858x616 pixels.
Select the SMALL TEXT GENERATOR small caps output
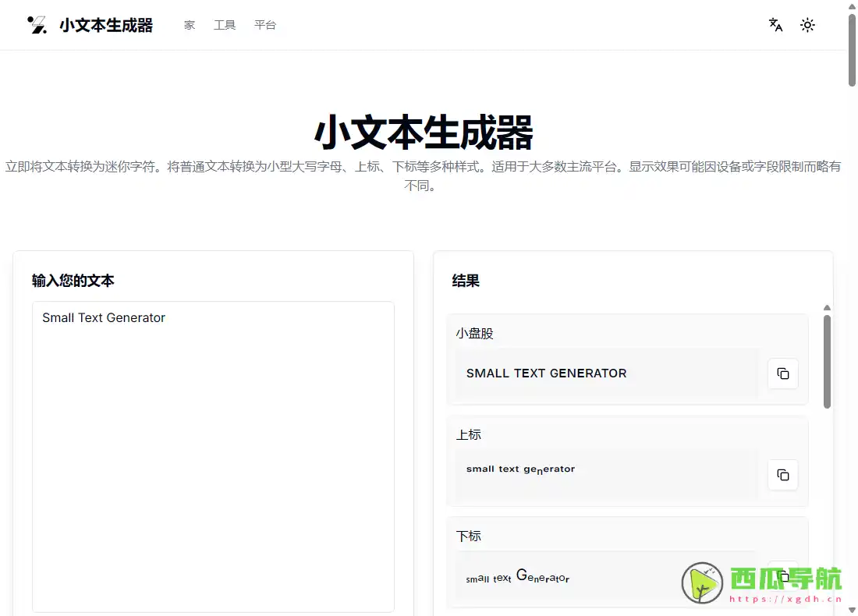[546, 373]
